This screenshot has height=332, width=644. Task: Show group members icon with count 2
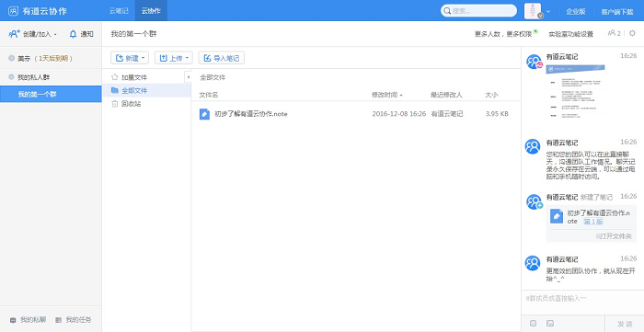[x=614, y=33]
